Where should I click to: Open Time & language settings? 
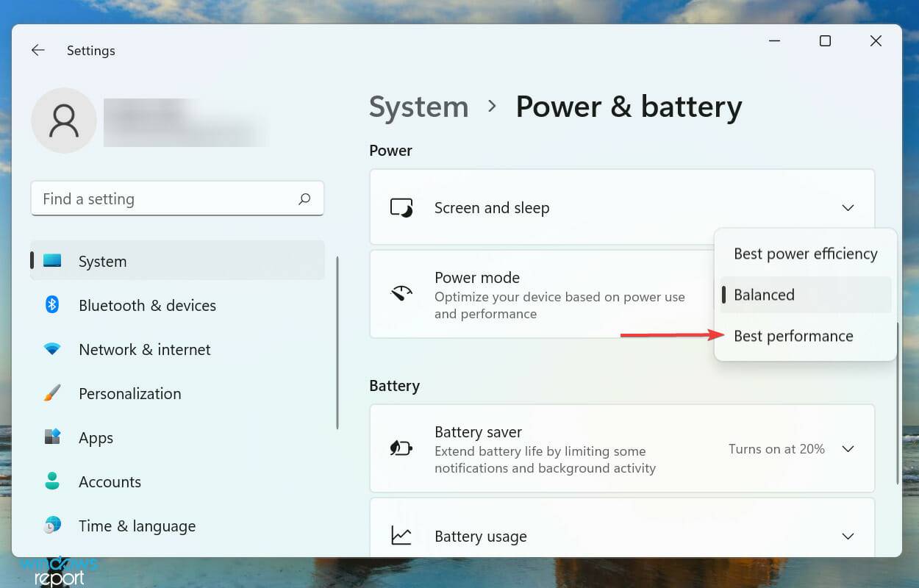coord(137,526)
